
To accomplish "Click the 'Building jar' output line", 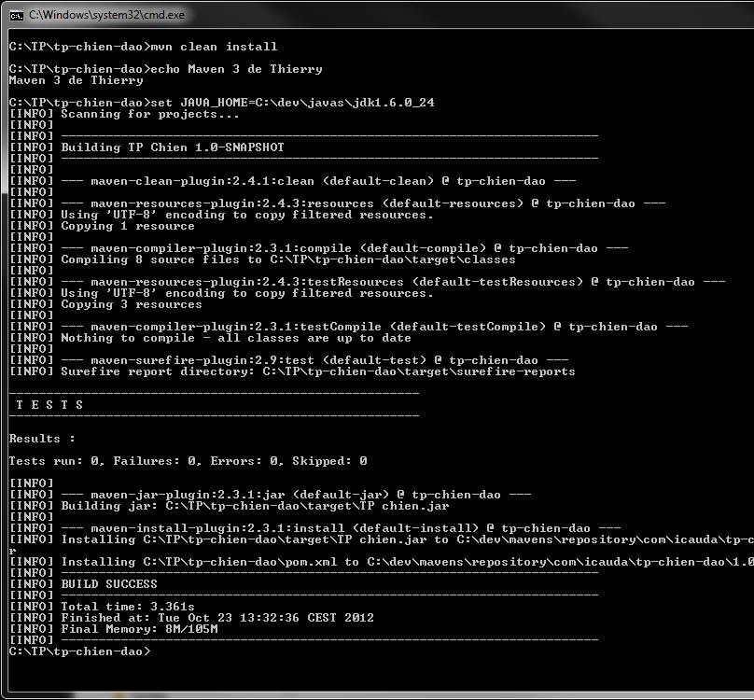I will pos(254,506).
